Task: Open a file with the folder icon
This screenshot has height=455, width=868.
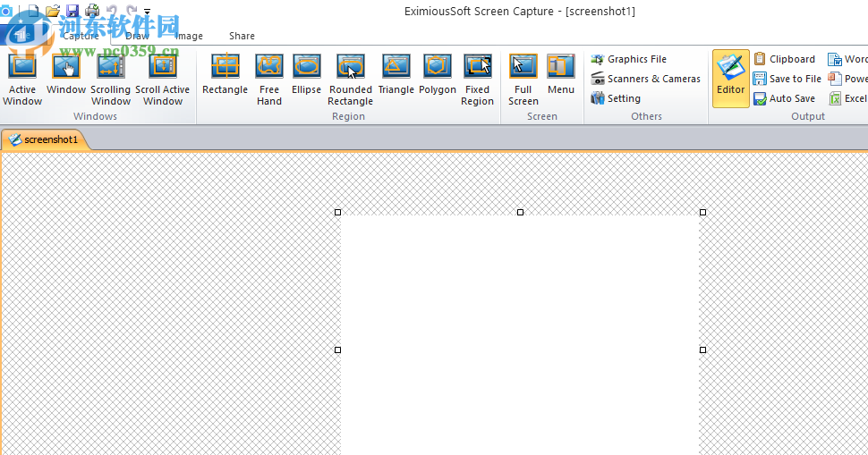Action: coord(53,11)
